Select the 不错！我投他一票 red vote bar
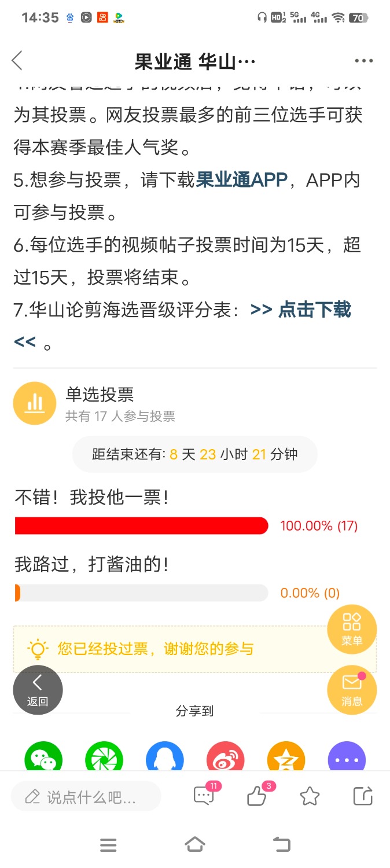Screen dimensions: 390x868 tap(141, 526)
